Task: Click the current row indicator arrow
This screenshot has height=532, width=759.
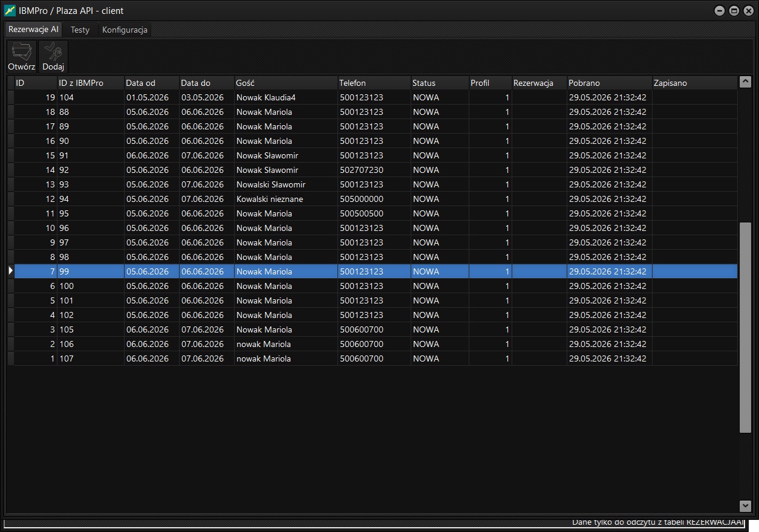Action: point(10,271)
